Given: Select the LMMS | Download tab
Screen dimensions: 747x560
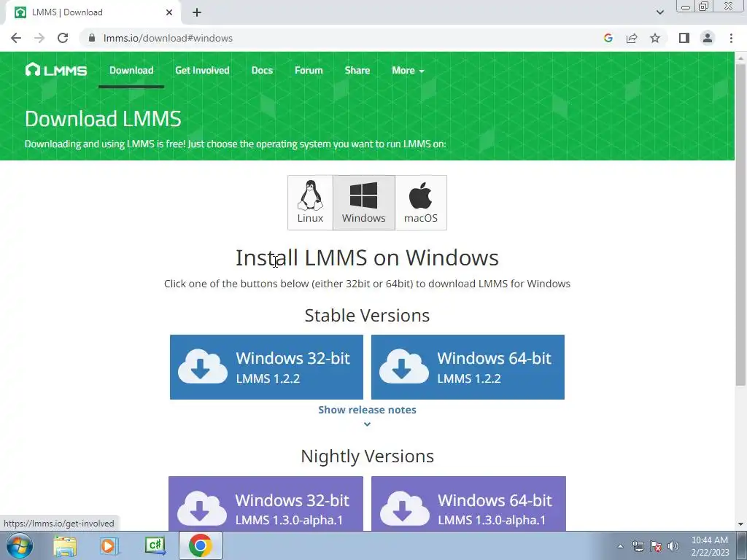Looking at the screenshot, I should coord(93,12).
